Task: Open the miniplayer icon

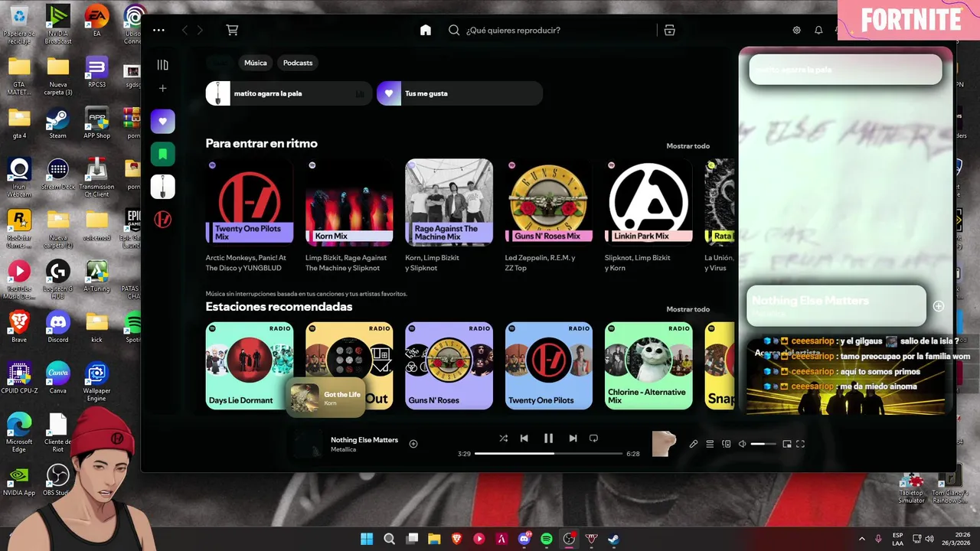Action: tap(786, 444)
